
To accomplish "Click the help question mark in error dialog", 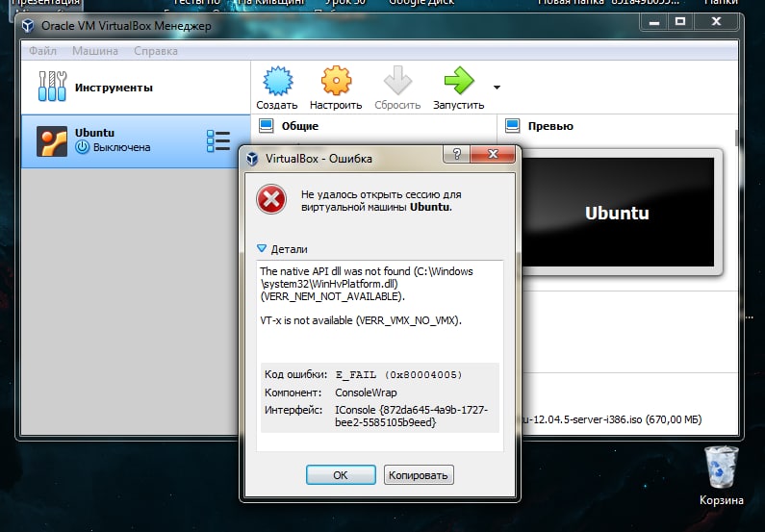I will (457, 154).
